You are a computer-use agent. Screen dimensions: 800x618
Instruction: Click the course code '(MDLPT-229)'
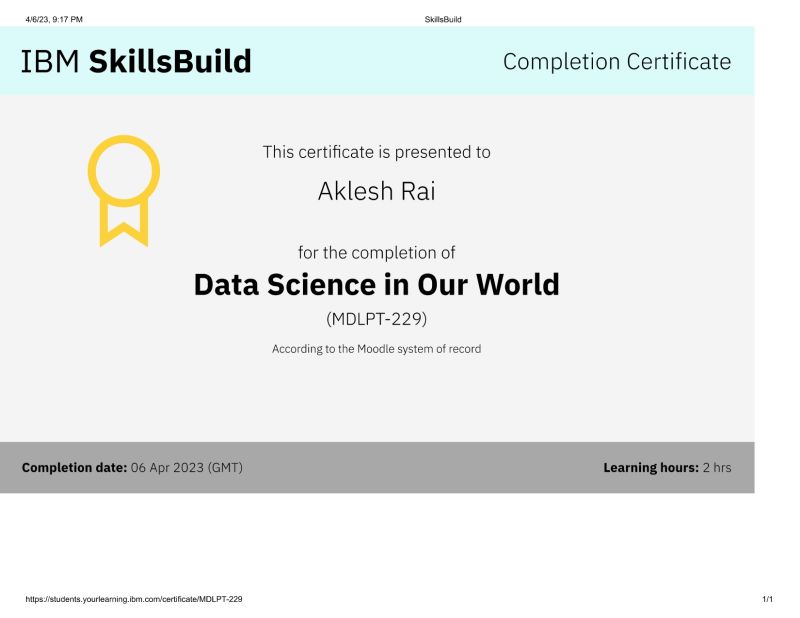[377, 319]
